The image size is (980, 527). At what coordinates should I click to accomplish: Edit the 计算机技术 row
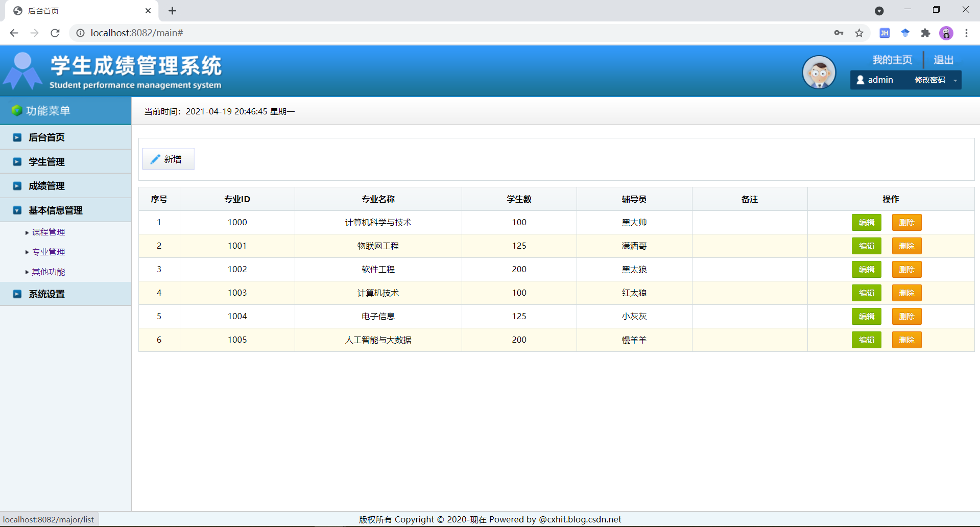tap(867, 293)
